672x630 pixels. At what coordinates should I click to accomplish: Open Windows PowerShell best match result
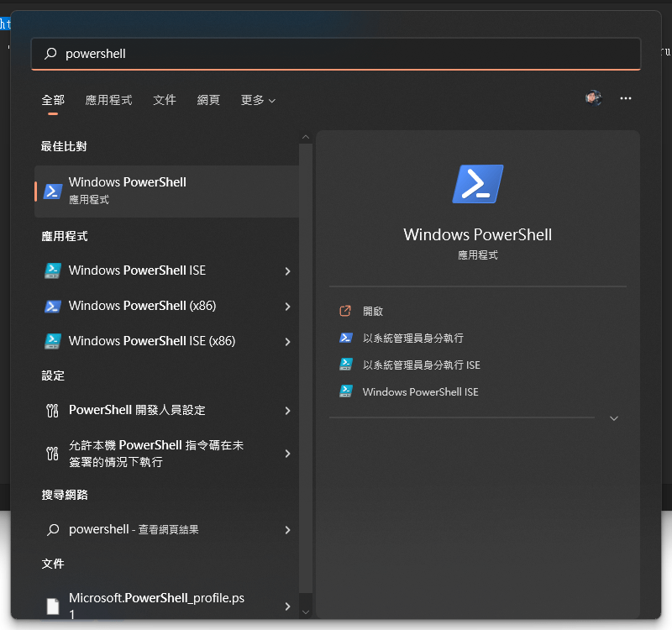[x=166, y=192]
